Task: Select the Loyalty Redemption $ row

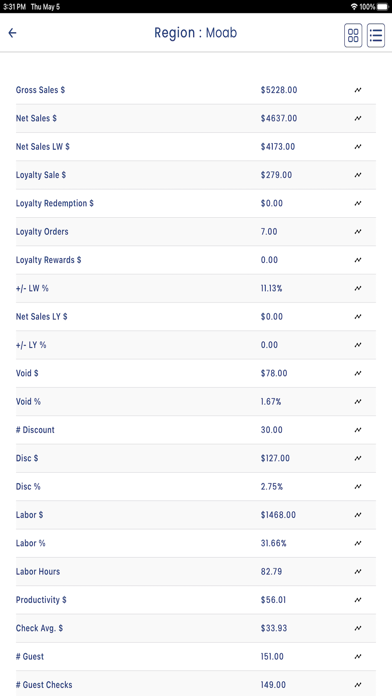Action: click(196, 203)
